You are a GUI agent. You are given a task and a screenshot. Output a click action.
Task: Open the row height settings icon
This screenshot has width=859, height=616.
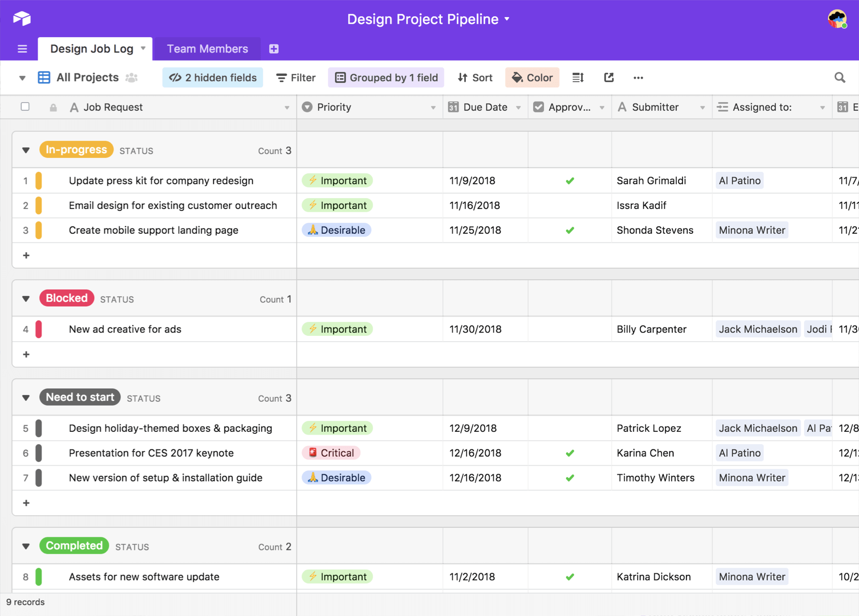tap(577, 77)
